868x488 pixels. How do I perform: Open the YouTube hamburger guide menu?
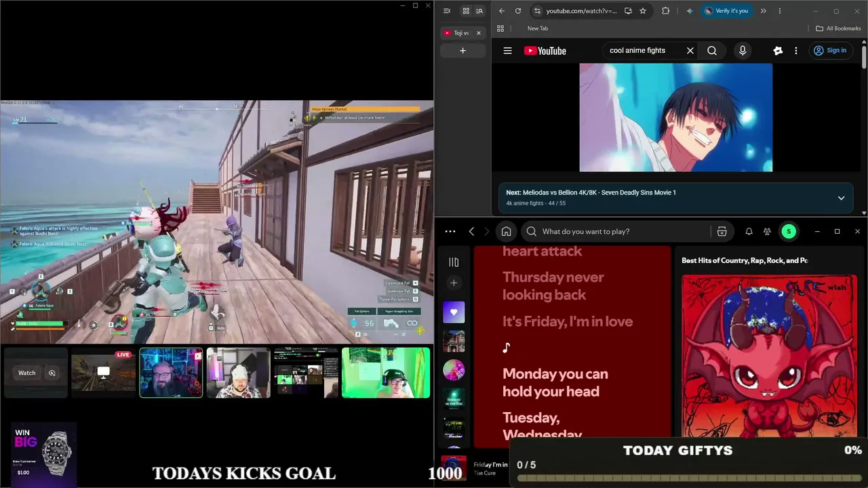coord(507,51)
